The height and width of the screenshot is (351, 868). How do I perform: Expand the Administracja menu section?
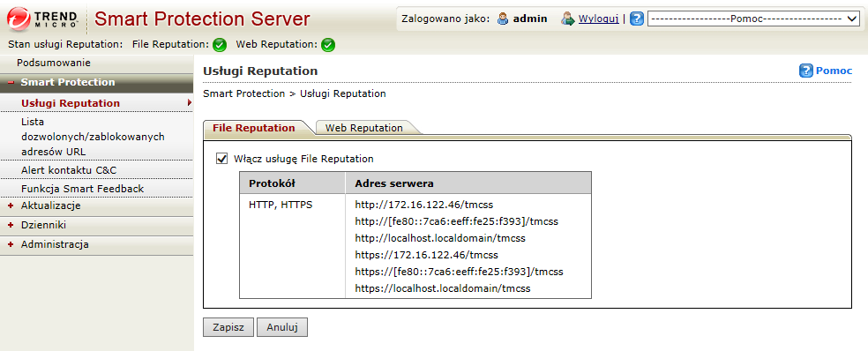click(x=11, y=244)
